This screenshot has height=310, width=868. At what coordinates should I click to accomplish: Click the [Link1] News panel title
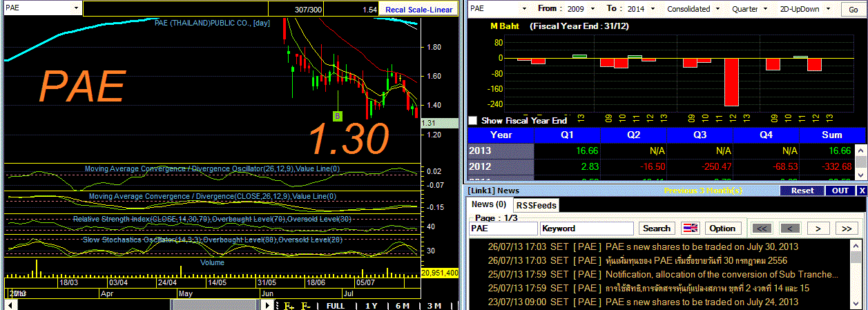click(x=494, y=191)
